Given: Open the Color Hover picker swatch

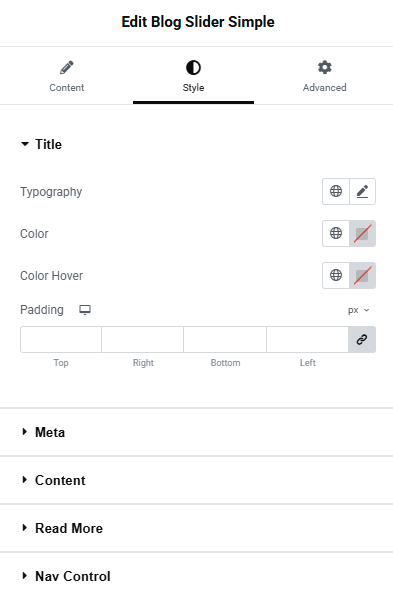Looking at the screenshot, I should click(362, 275).
